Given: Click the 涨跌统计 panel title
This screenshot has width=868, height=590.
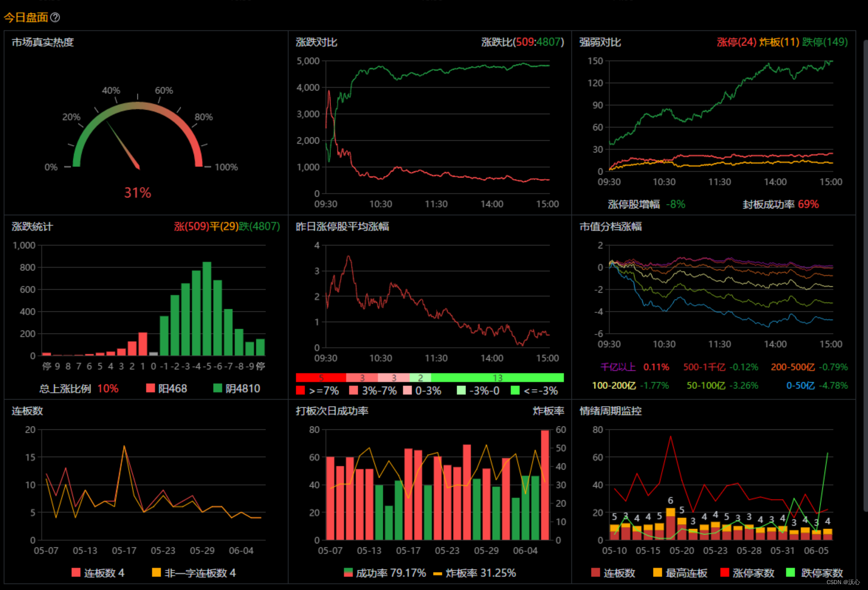Looking at the screenshot, I should click(x=32, y=226).
